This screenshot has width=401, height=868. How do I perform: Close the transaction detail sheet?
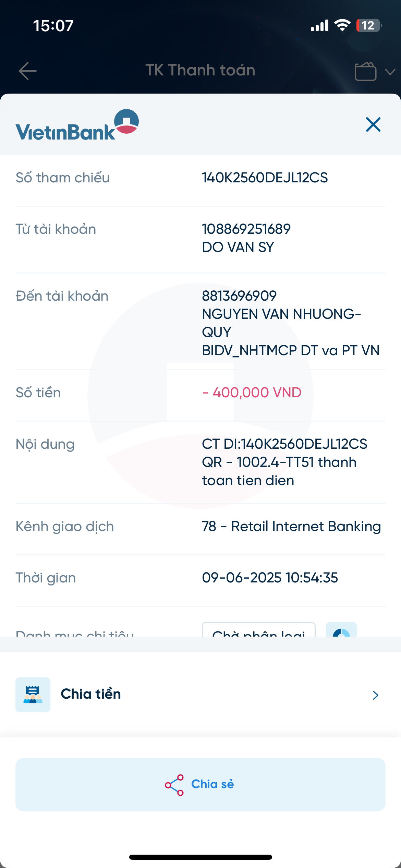[373, 124]
